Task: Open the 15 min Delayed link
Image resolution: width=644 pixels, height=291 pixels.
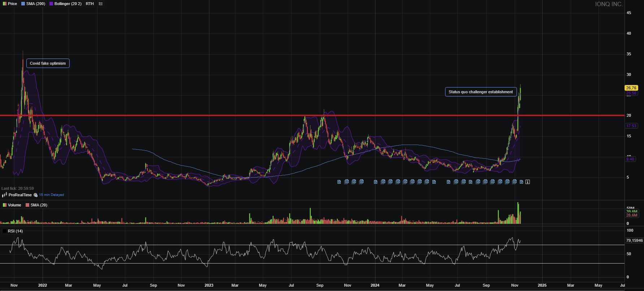Action: (x=51, y=195)
